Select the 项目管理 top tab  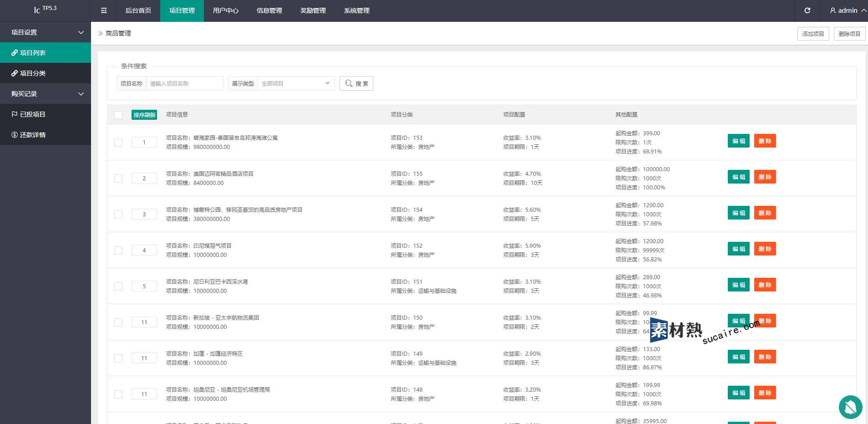[182, 10]
